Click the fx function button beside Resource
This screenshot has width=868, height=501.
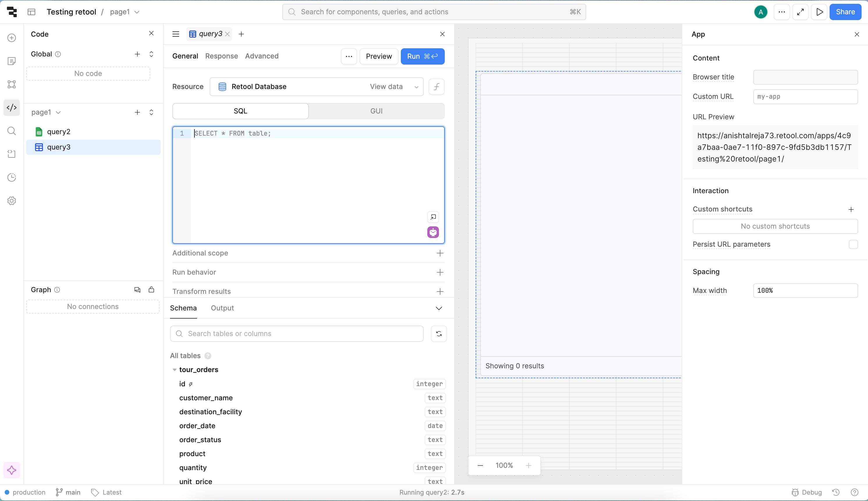[436, 87]
